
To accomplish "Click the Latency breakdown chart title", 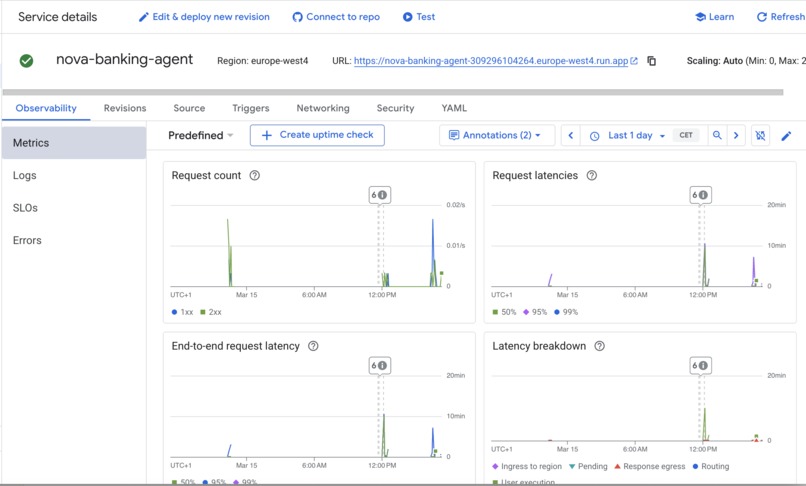I will coord(539,346).
